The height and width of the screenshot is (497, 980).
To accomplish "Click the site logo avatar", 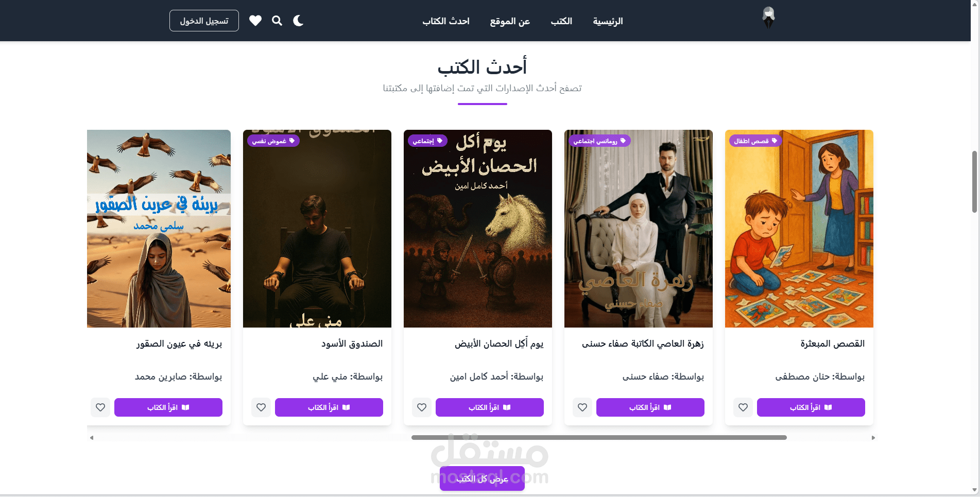I will (768, 18).
